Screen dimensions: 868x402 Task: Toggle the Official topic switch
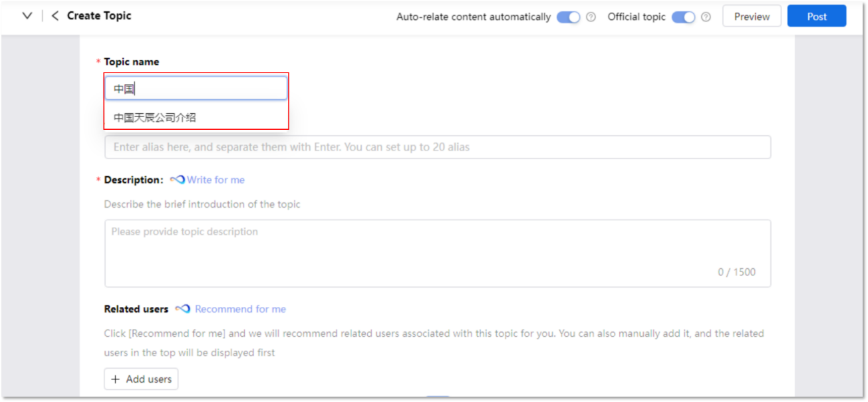(x=683, y=17)
